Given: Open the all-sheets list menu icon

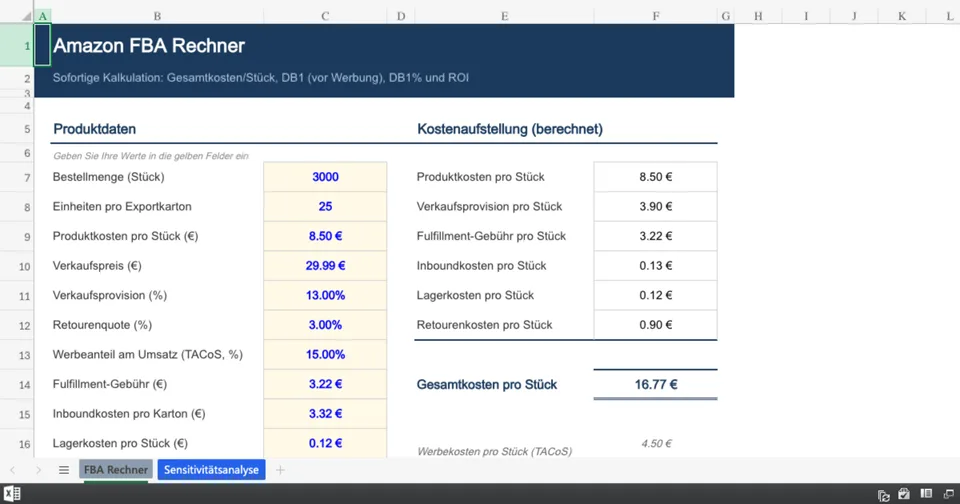Looking at the screenshot, I should click(x=64, y=470).
